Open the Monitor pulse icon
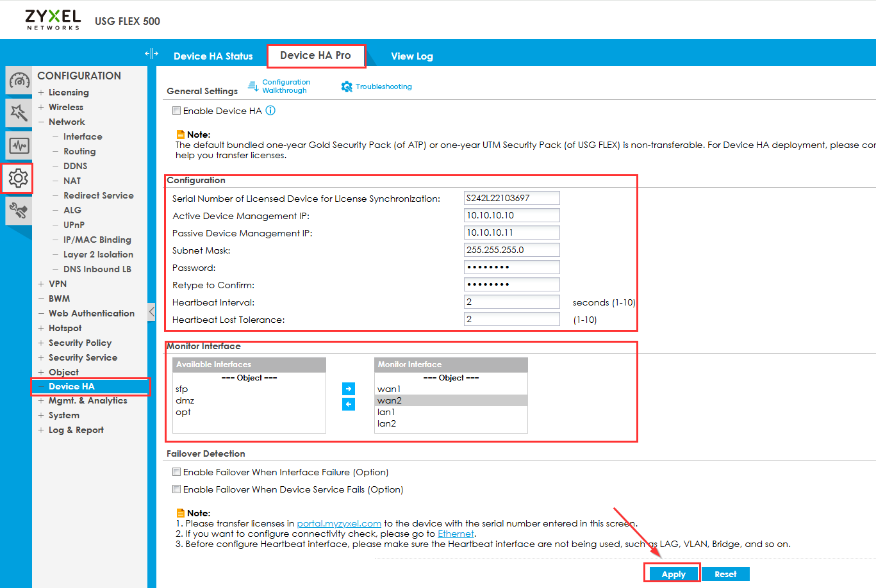Image resolution: width=876 pixels, height=588 pixels. (x=18, y=145)
